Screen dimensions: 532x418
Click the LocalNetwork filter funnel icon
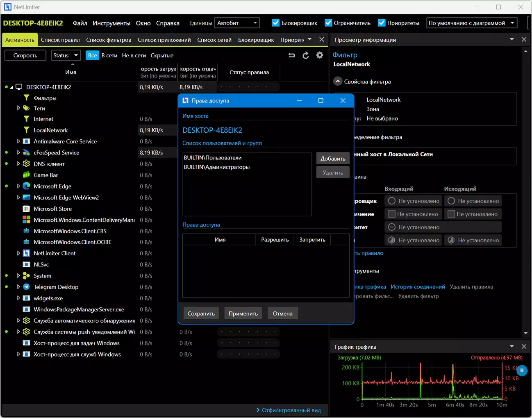[26, 130]
